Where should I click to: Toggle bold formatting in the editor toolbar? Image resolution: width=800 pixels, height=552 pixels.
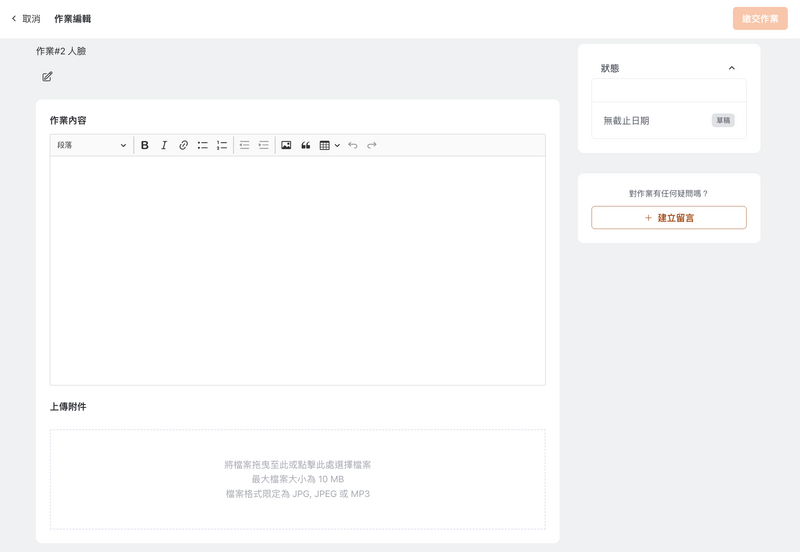point(145,145)
